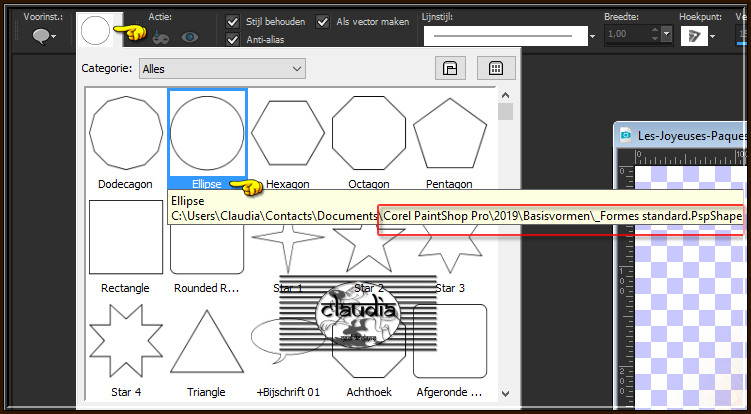Toggle the Anti-alias checkbox

coord(232,40)
